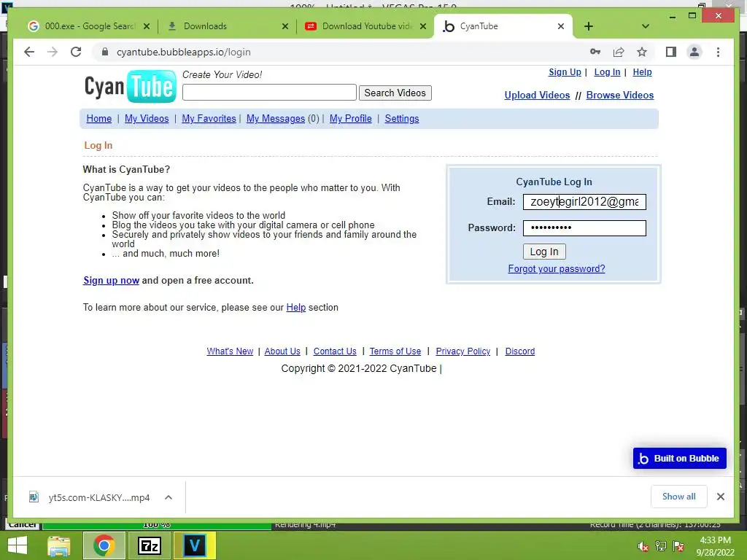Screen dimensions: 747x560
Task: Open the Windows Start button
Action: pyautogui.click(x=18, y=545)
